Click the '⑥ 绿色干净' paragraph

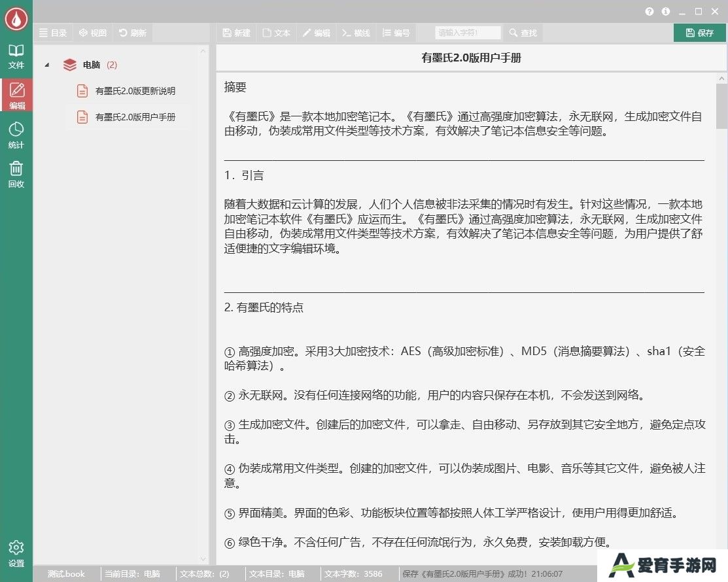coord(418,542)
